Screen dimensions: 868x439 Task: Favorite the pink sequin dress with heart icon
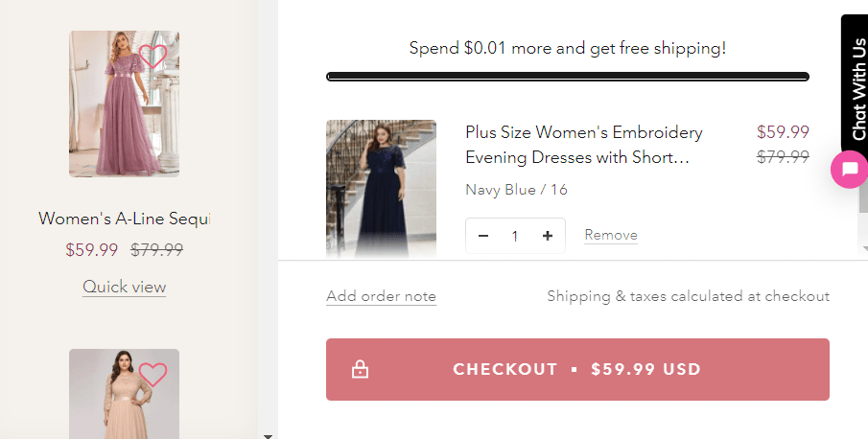tap(152, 57)
